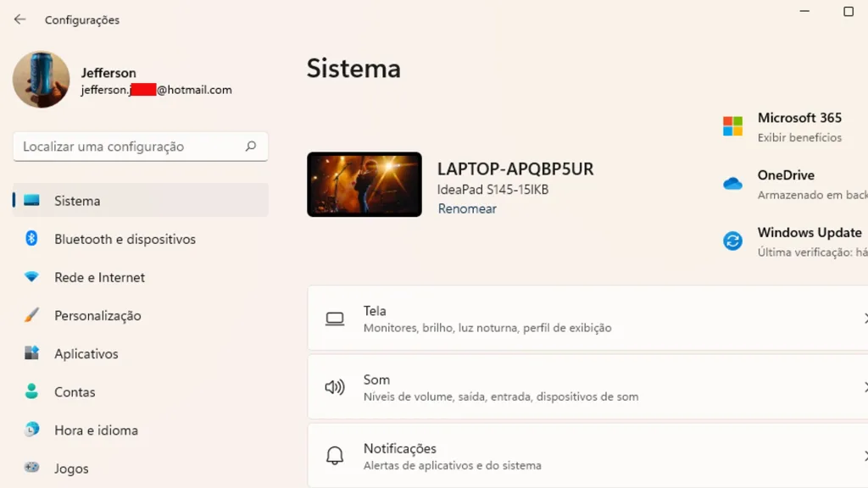
Task: Select the Windows Update icon
Action: tap(731, 241)
